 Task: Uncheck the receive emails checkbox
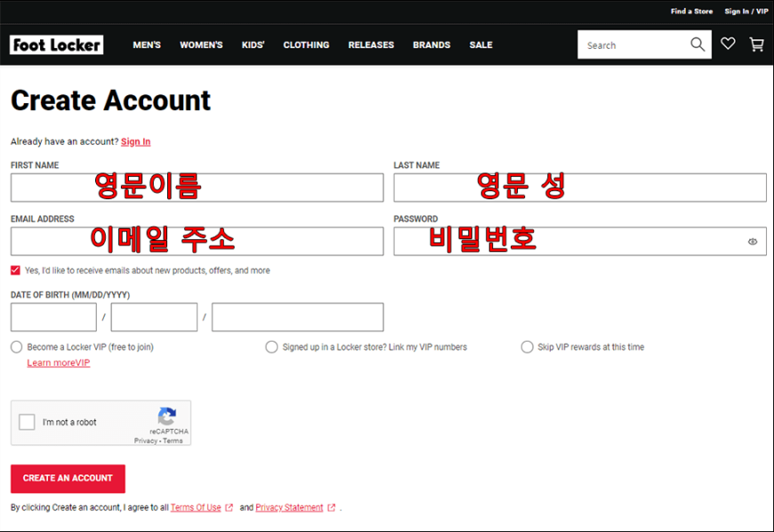pyautogui.click(x=15, y=270)
